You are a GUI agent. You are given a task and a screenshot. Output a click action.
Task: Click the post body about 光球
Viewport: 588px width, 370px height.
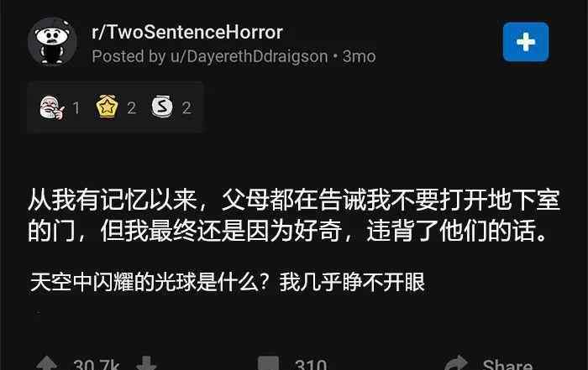pyautogui.click(x=228, y=282)
